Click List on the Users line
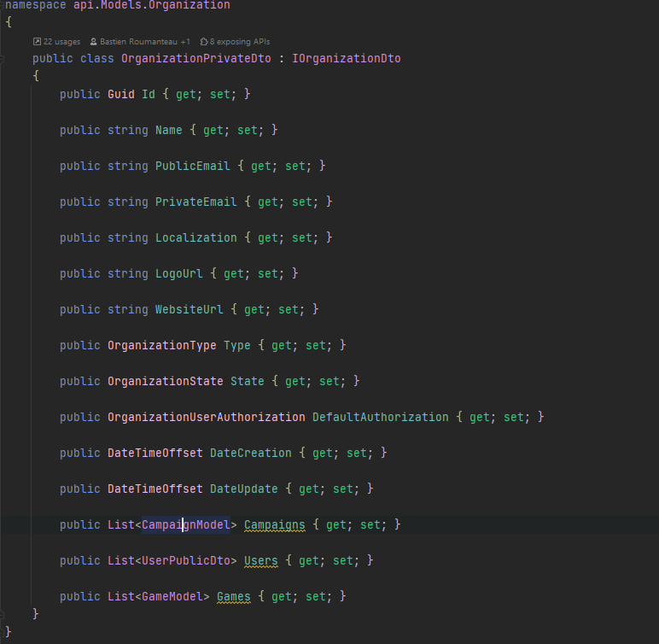This screenshot has height=644, width=659. [121, 560]
